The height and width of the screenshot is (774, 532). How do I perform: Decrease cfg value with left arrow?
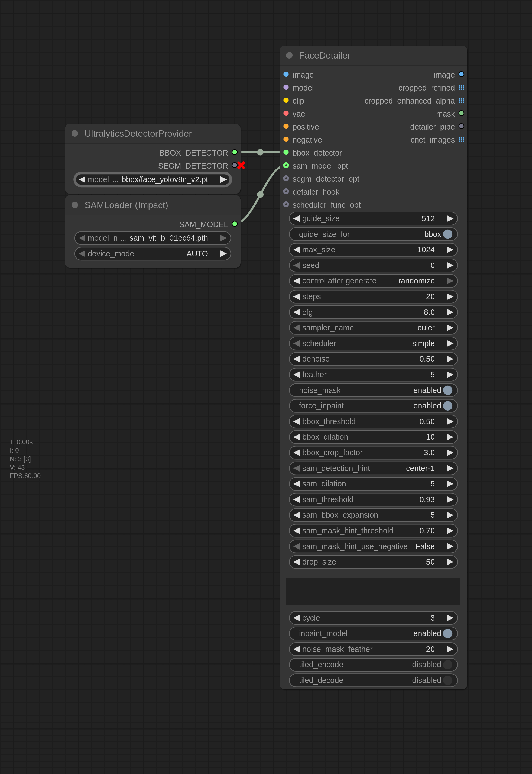coord(296,312)
